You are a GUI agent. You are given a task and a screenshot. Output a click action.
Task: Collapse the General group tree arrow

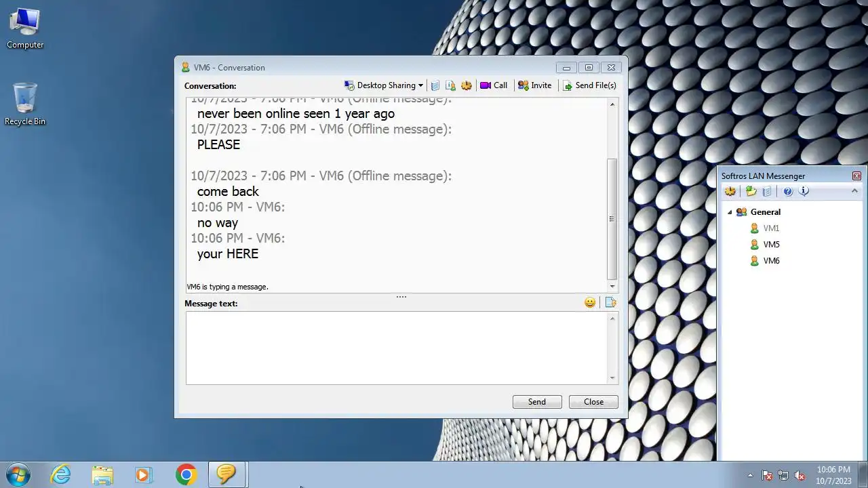(x=730, y=212)
